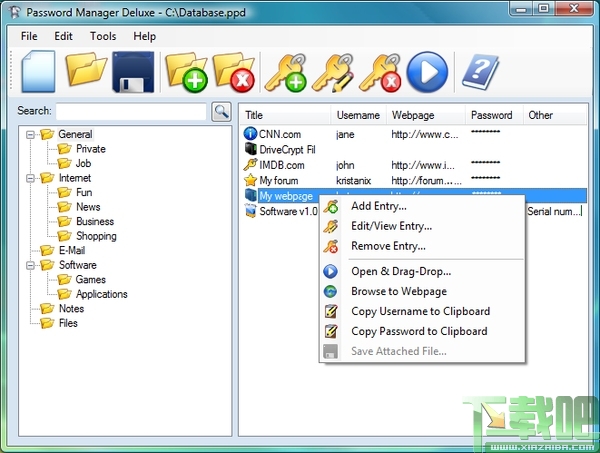600x453 pixels.
Task: Select the CNN.com entry row
Action: point(413,134)
